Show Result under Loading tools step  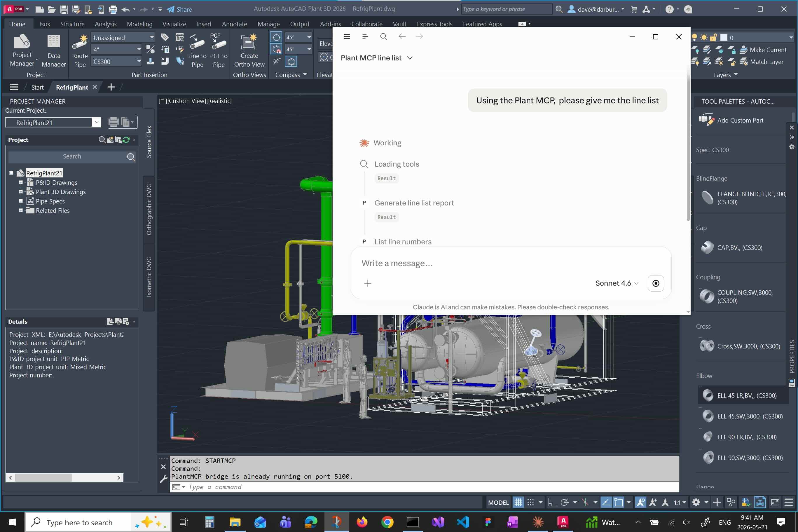(x=386, y=178)
